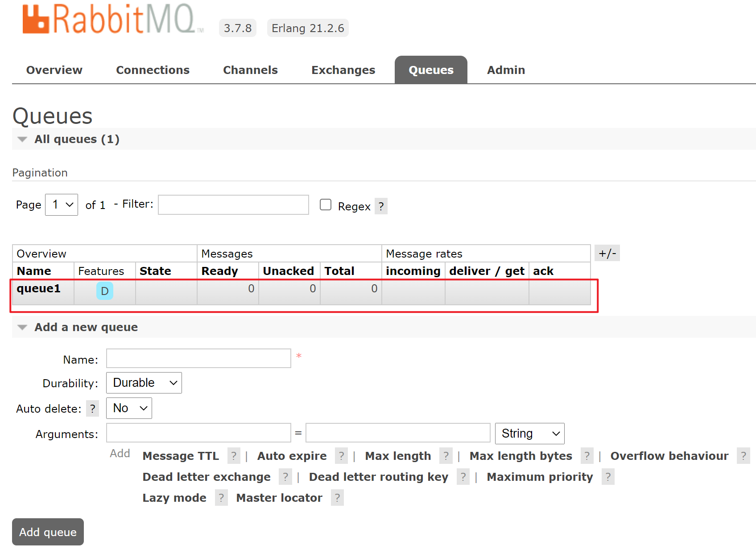The height and width of the screenshot is (549, 756).
Task: Enable the Regex filter checkbox
Action: coord(326,205)
